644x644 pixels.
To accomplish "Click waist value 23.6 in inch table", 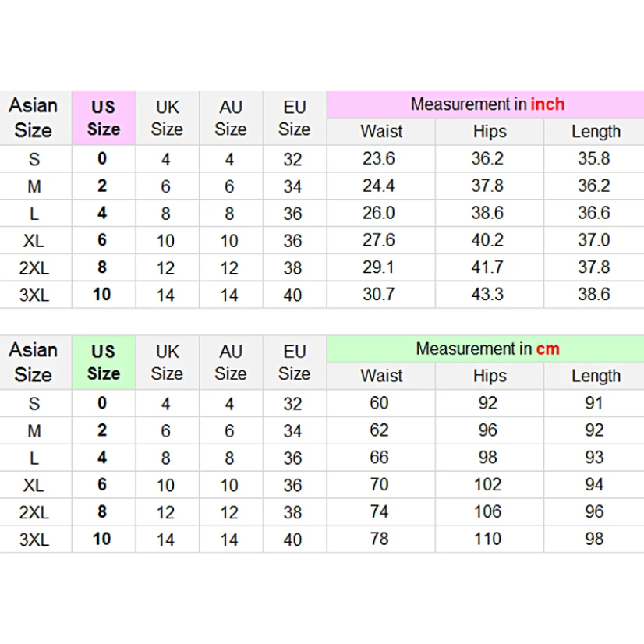I will pos(379,159).
